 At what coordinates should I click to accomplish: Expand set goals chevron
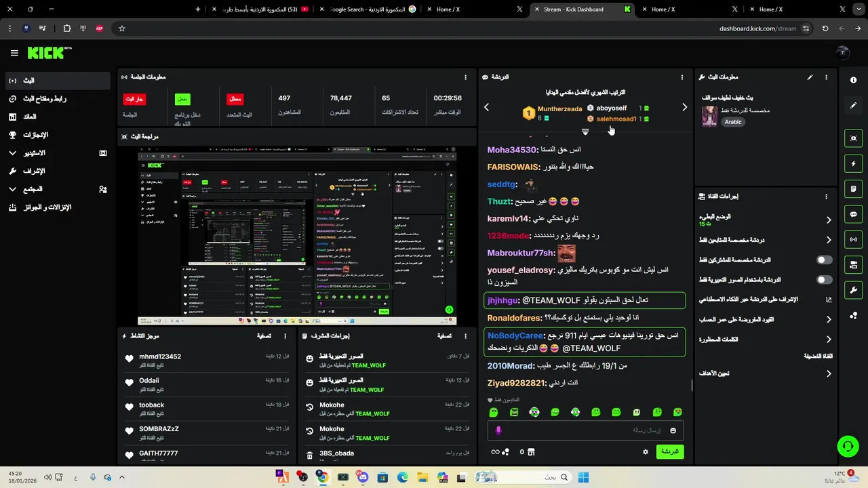coord(829,373)
